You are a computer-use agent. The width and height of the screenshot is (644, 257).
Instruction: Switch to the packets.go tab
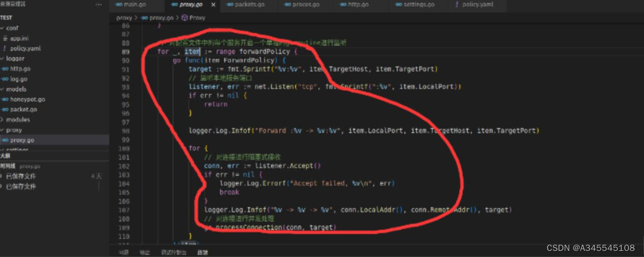[x=249, y=5]
